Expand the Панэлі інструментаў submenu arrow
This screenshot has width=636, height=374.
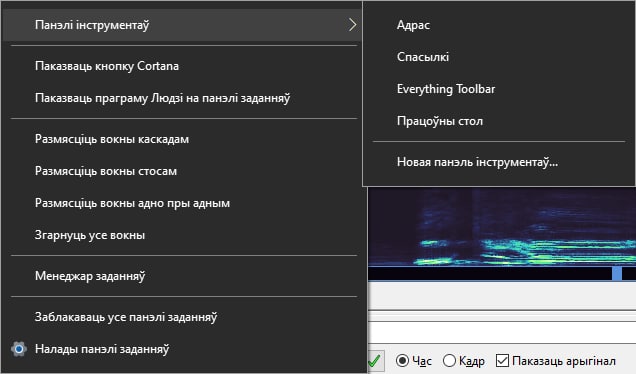click(352, 25)
